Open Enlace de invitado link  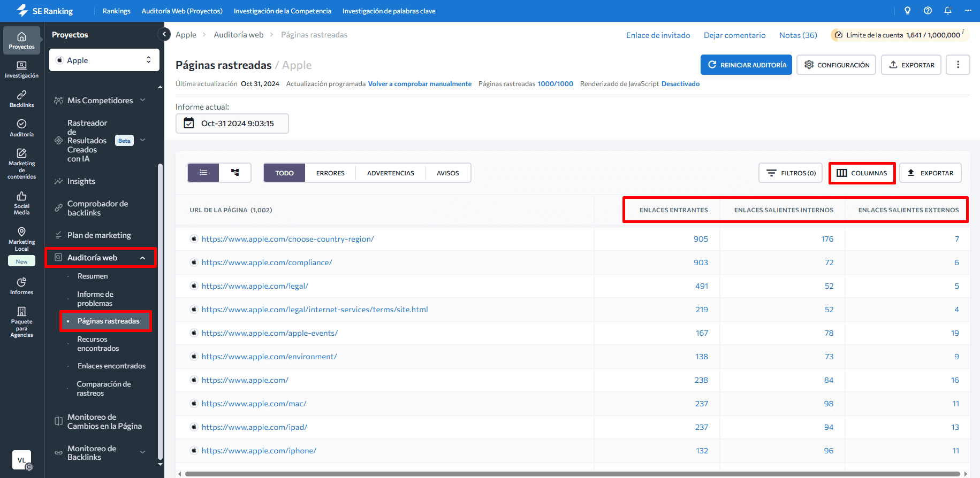click(658, 35)
